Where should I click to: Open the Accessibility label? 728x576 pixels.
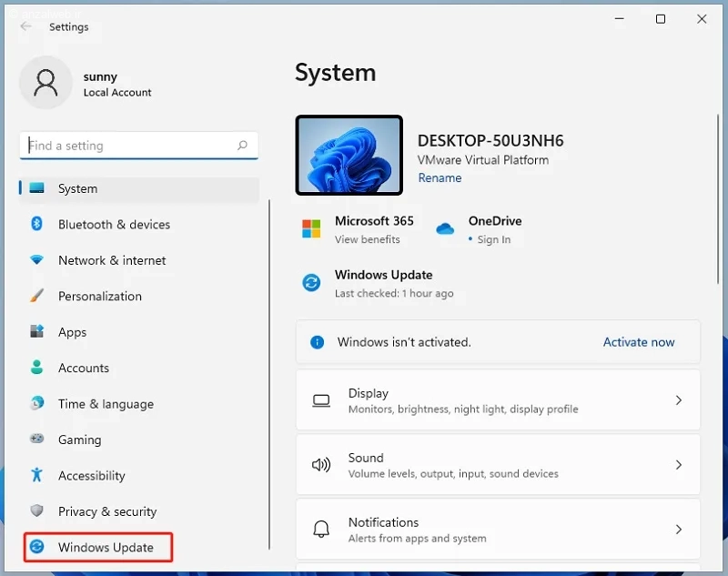point(92,476)
